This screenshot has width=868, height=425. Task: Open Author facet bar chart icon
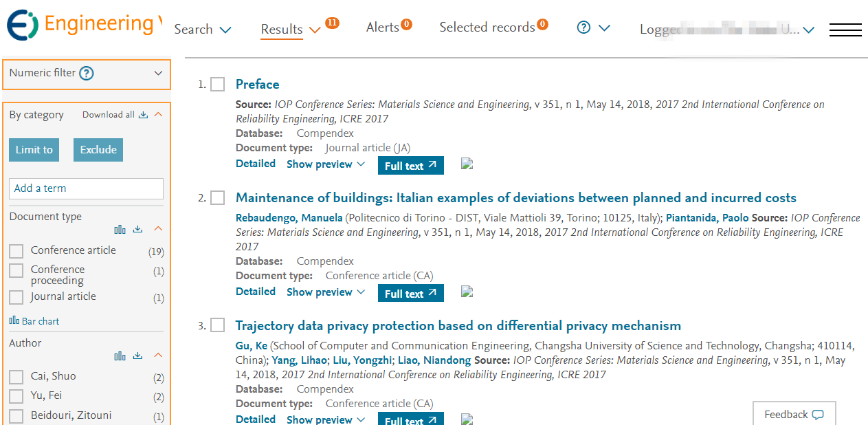tap(120, 356)
